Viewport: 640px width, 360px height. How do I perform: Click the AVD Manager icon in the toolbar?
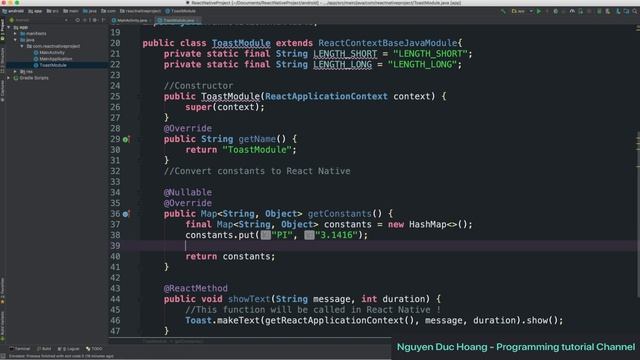[x=608, y=11]
